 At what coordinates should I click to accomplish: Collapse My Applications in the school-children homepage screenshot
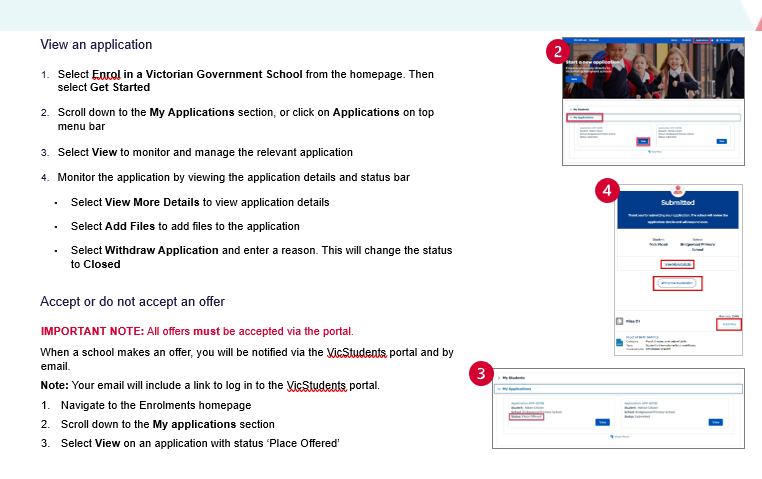point(584,118)
